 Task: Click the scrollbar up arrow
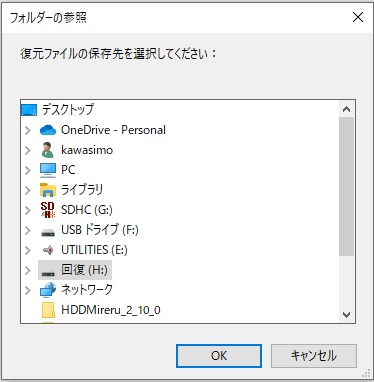347,109
